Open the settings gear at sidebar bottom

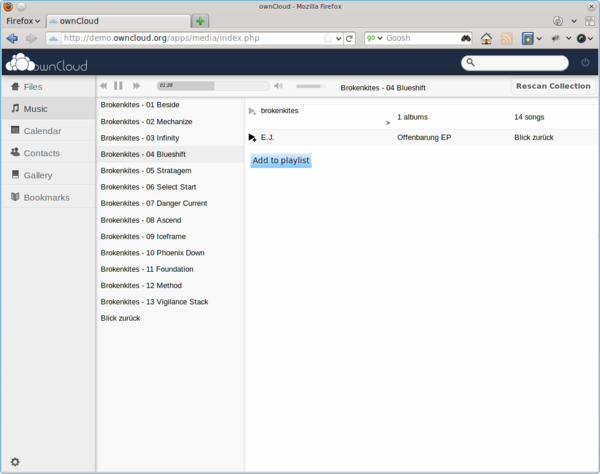pos(15,462)
